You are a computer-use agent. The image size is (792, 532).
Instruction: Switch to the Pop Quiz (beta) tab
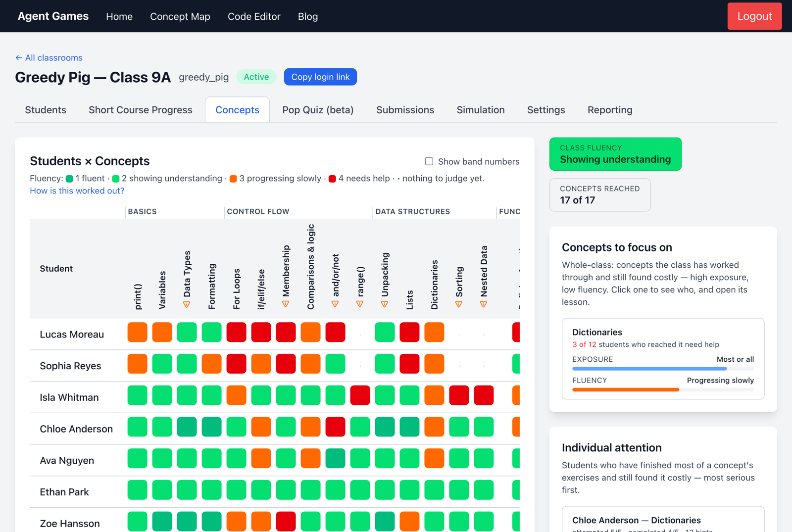(318, 110)
